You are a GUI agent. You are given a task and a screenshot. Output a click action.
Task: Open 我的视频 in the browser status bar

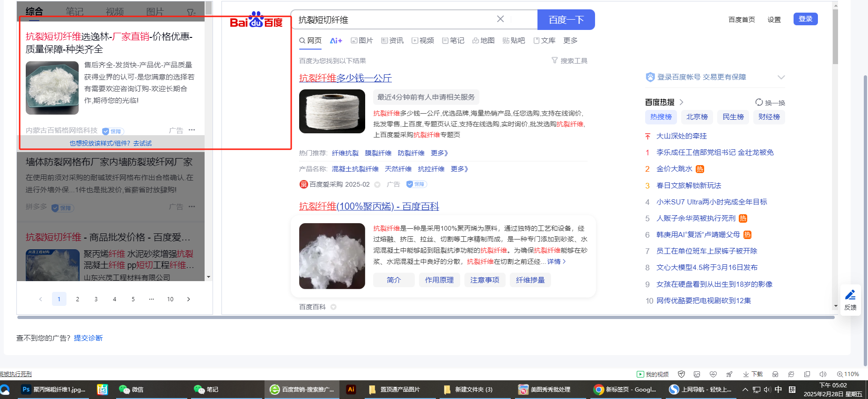(x=653, y=374)
